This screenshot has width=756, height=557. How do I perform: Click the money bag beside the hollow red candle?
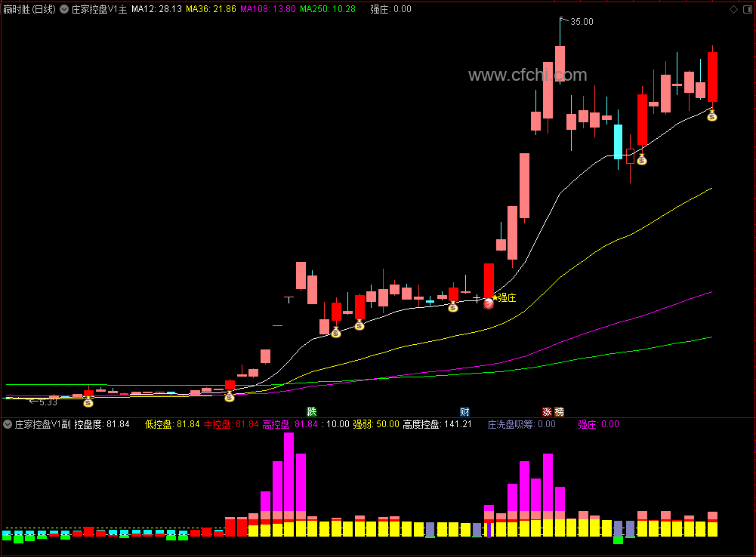[642, 159]
